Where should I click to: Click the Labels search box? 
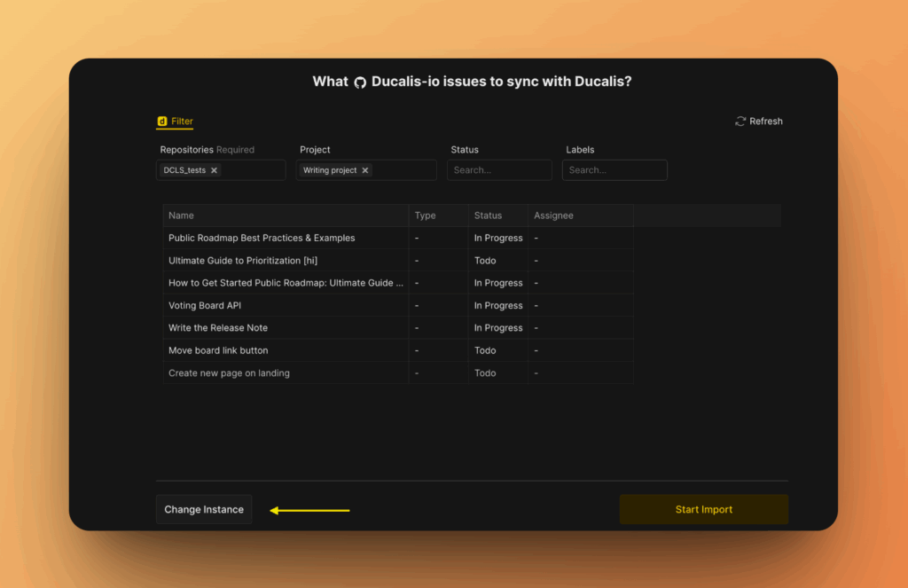tap(614, 169)
